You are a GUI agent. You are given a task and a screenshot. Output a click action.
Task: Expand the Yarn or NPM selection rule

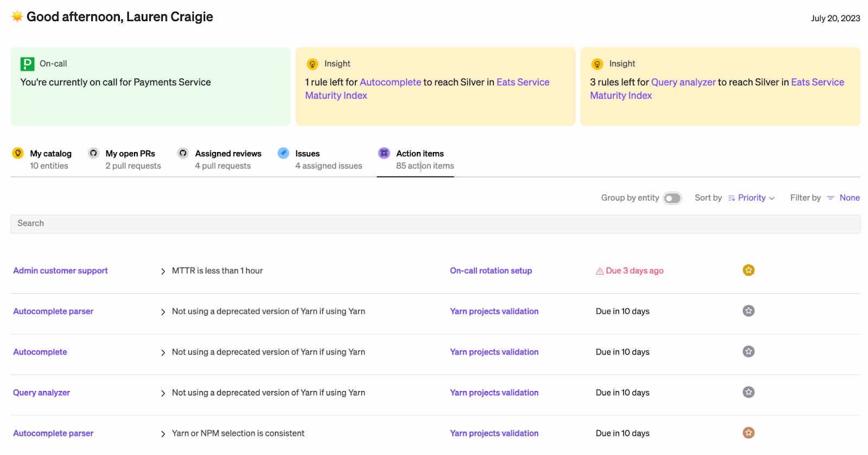click(x=163, y=434)
